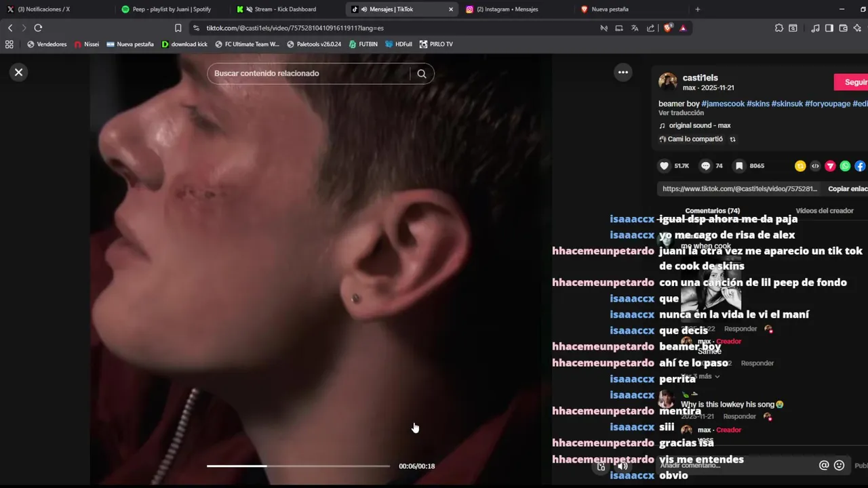Click the repost arrows next to Cami lo compartió
This screenshot has height=488, width=868.
click(732, 139)
